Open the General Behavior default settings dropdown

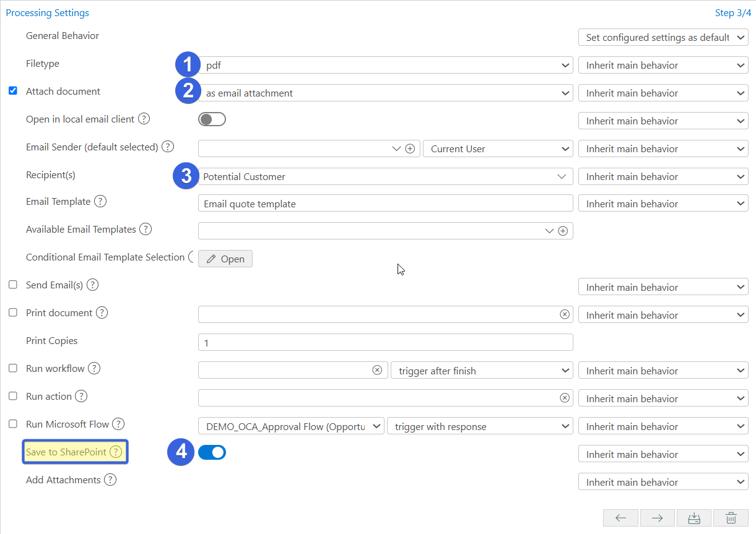663,37
